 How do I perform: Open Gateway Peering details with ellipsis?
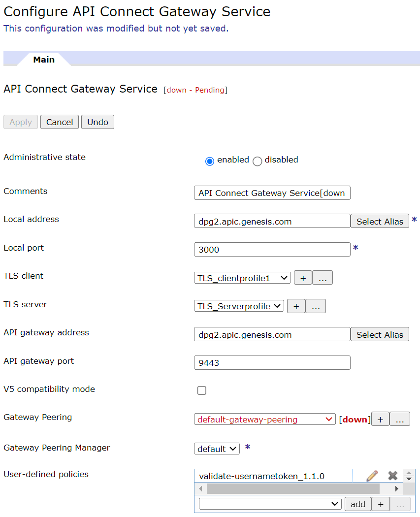400,419
